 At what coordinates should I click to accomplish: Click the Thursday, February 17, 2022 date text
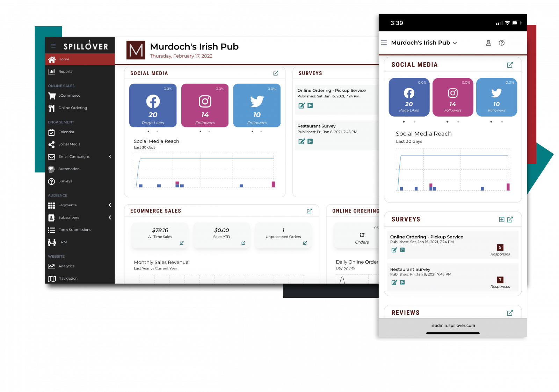pos(181,56)
